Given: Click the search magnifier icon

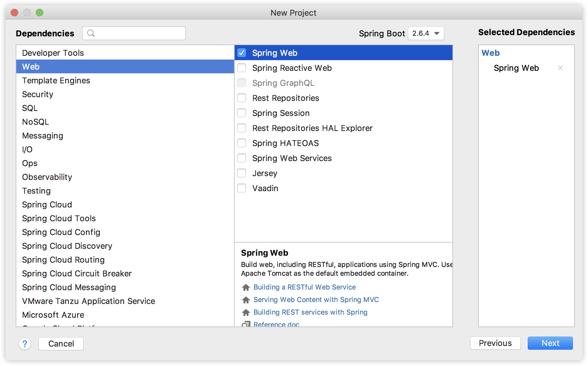Looking at the screenshot, I should point(91,33).
